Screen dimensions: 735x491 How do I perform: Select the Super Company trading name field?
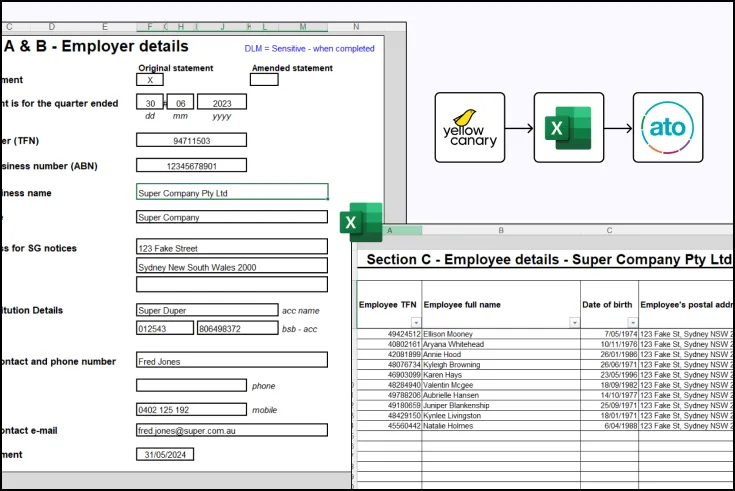[232, 217]
